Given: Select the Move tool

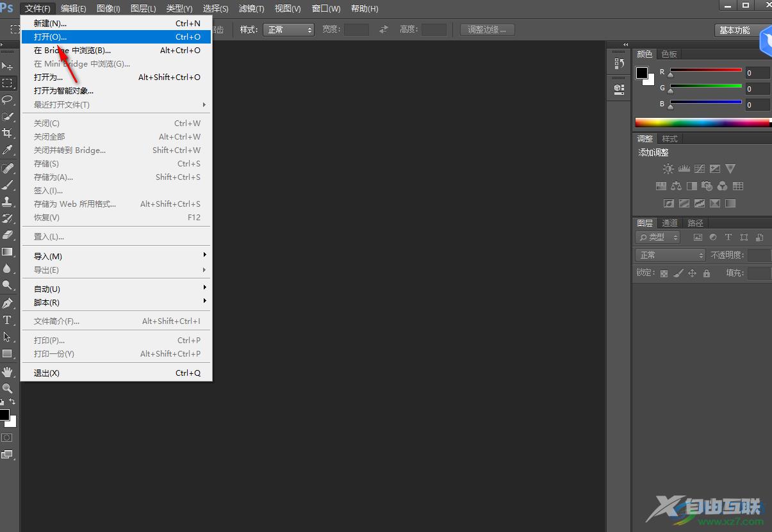Looking at the screenshot, I should tap(8, 66).
